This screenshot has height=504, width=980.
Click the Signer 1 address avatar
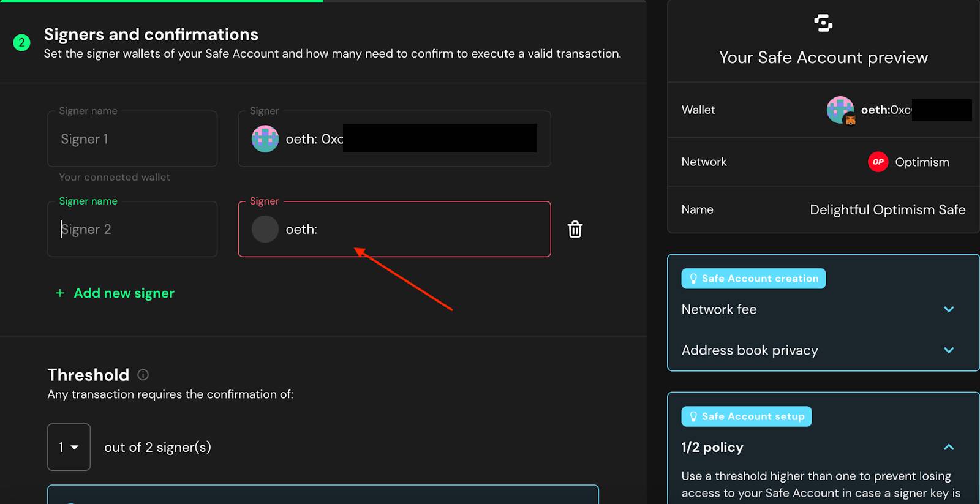point(265,139)
